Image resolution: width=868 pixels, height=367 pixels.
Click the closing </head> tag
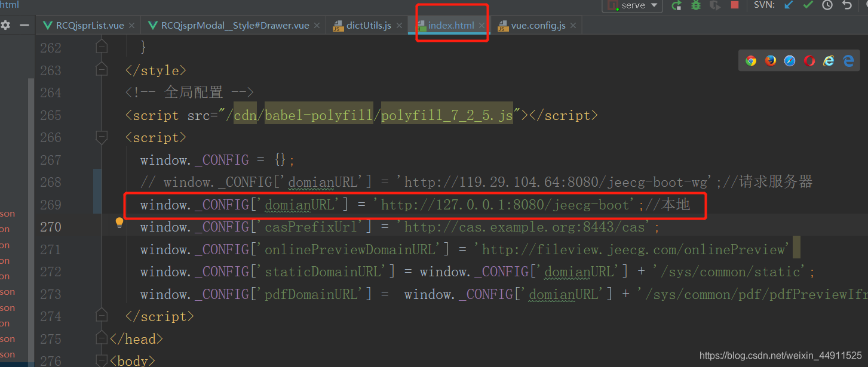[x=136, y=339]
